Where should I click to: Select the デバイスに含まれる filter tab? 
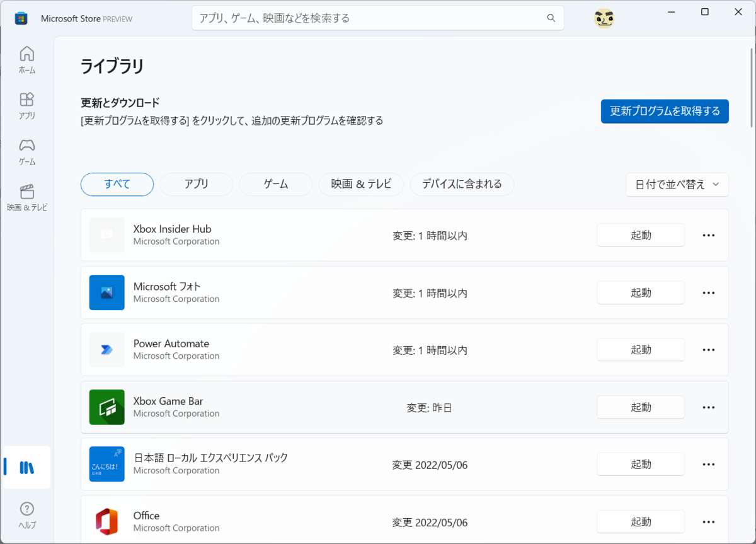[x=462, y=184]
